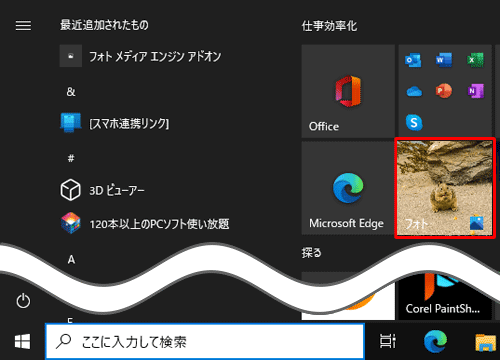Open the Corel PaintShop tile
This screenshot has height=360, width=500.
tap(445, 297)
